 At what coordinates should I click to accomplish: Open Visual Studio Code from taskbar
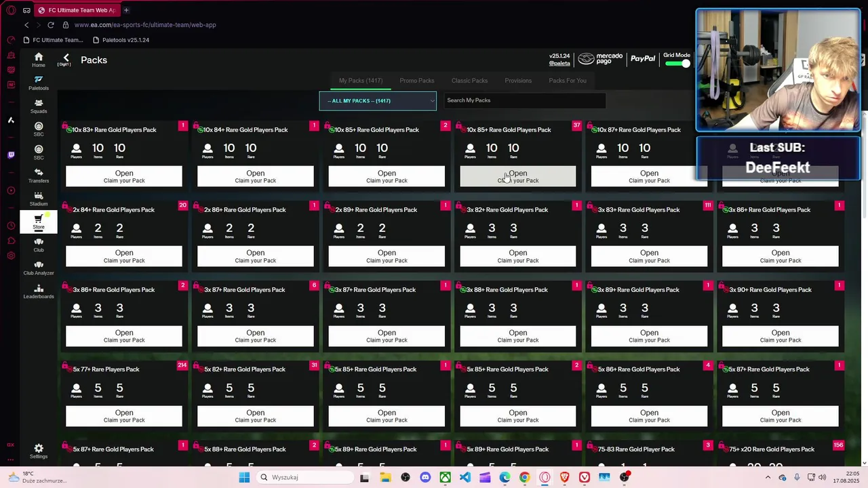[x=465, y=477]
